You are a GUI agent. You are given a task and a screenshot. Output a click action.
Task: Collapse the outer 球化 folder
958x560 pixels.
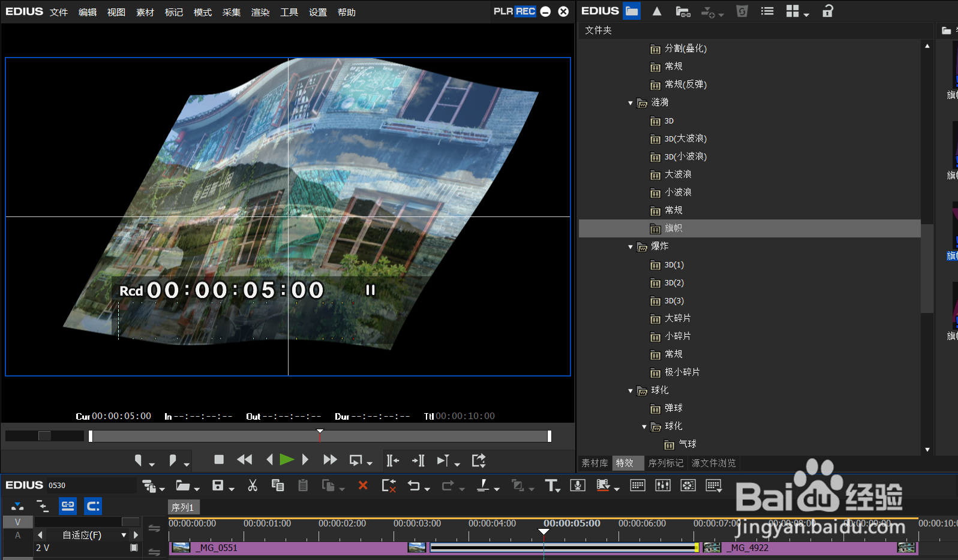[x=630, y=391]
